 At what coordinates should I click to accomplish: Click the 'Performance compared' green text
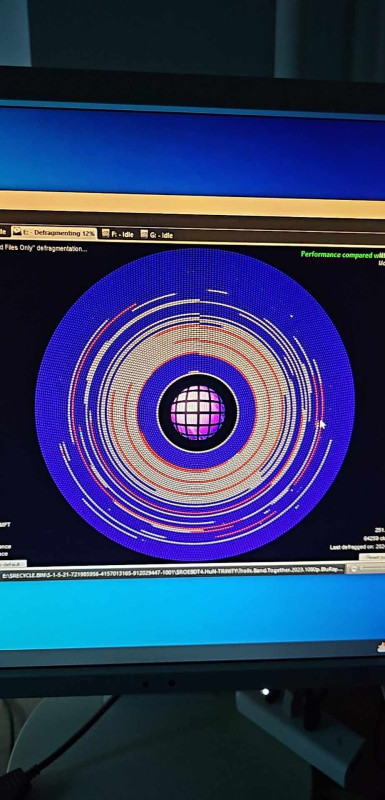[x=342, y=255]
